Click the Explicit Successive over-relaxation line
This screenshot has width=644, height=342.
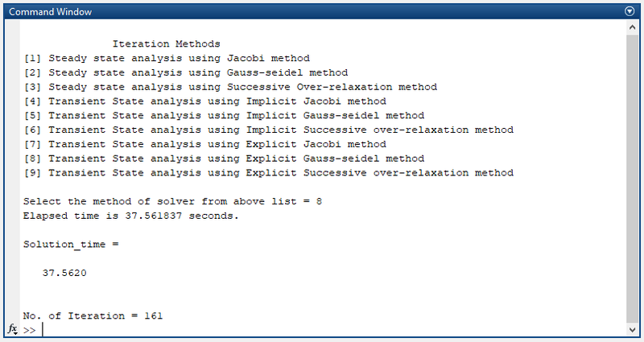point(268,173)
